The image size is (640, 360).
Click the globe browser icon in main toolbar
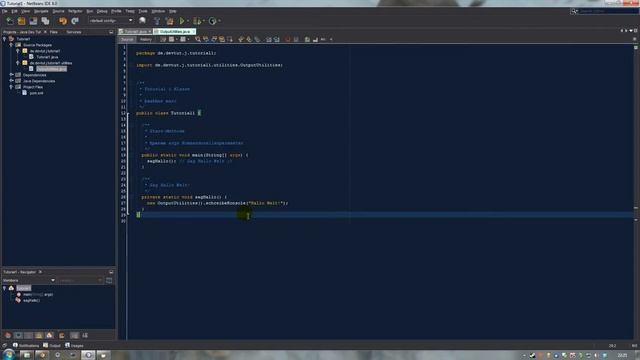(x=142, y=21)
